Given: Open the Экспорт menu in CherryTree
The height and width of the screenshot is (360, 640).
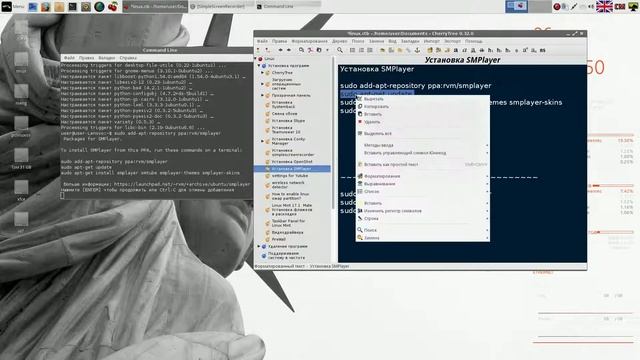Looking at the screenshot, I should (452, 41).
